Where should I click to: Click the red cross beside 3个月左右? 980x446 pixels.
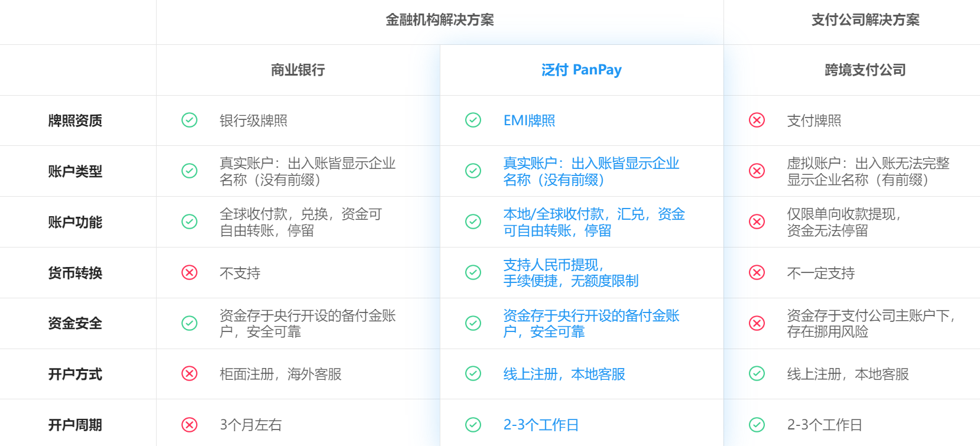tap(189, 425)
